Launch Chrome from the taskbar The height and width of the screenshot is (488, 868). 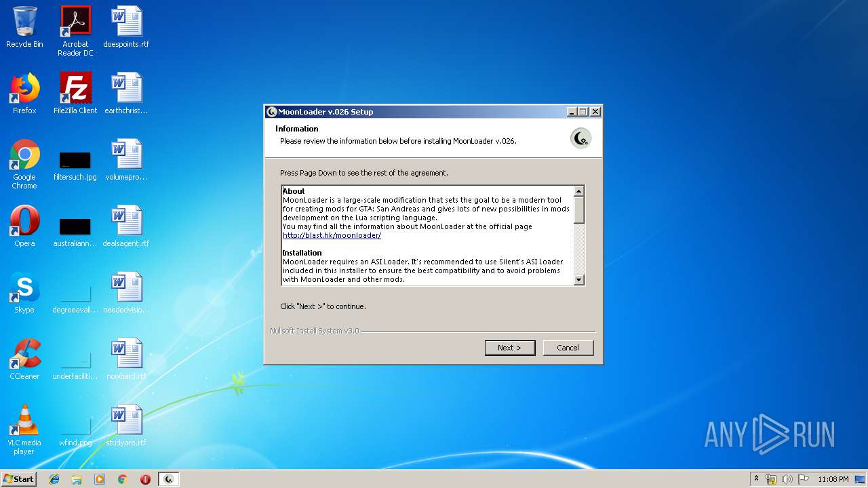122,479
